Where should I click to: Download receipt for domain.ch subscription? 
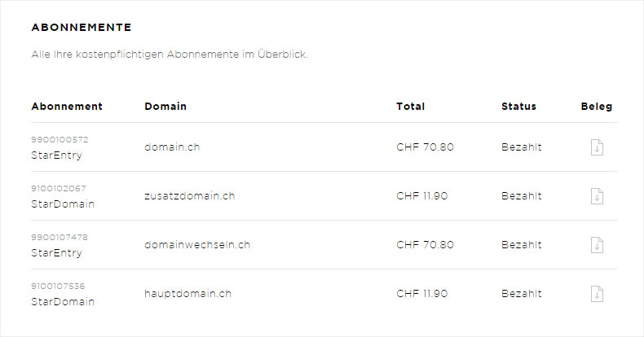[597, 147]
